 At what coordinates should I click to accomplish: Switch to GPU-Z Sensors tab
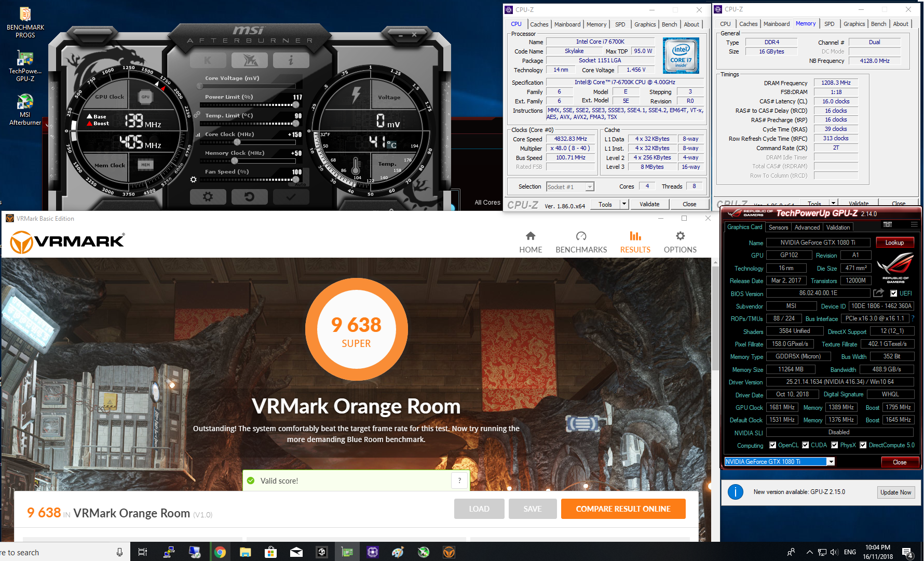point(778,228)
